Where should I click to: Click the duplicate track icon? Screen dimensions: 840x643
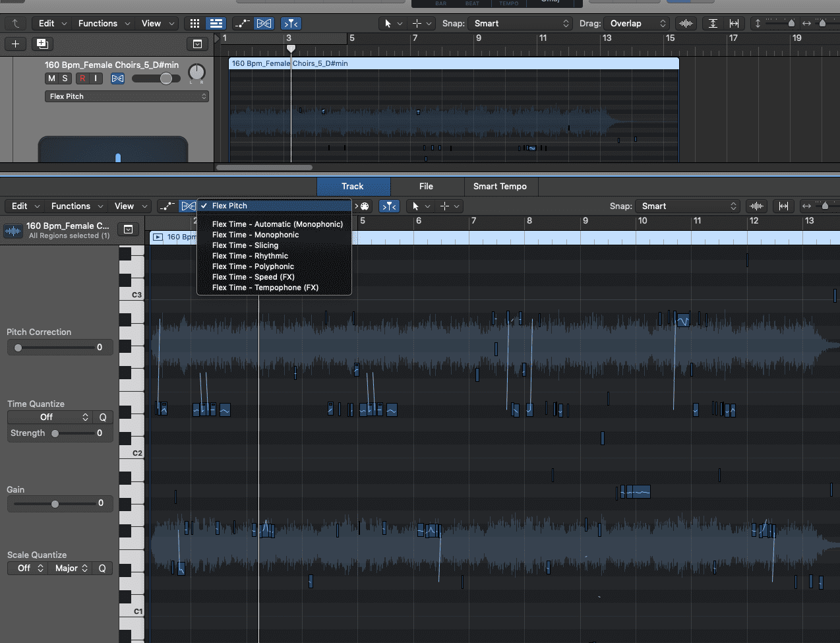[x=42, y=44]
